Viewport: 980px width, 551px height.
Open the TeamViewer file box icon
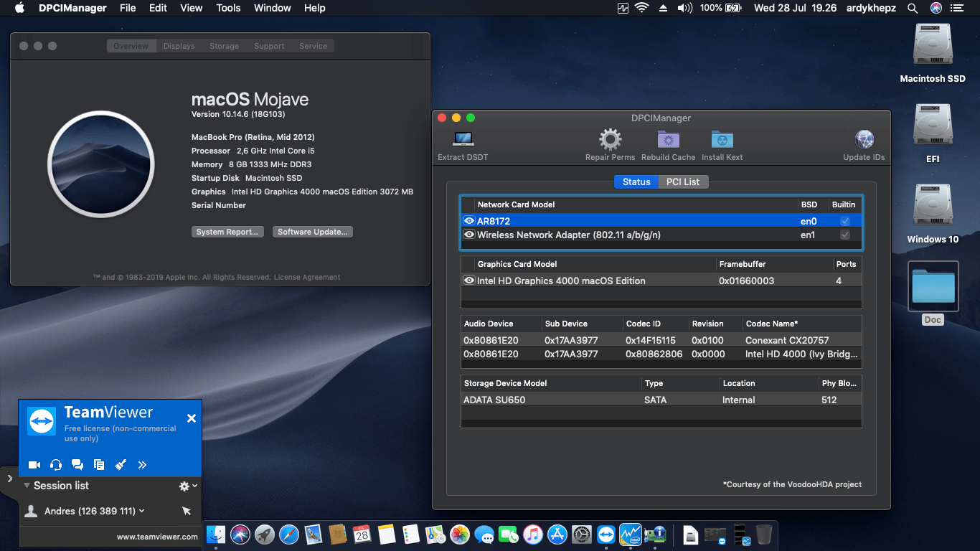[x=99, y=465]
